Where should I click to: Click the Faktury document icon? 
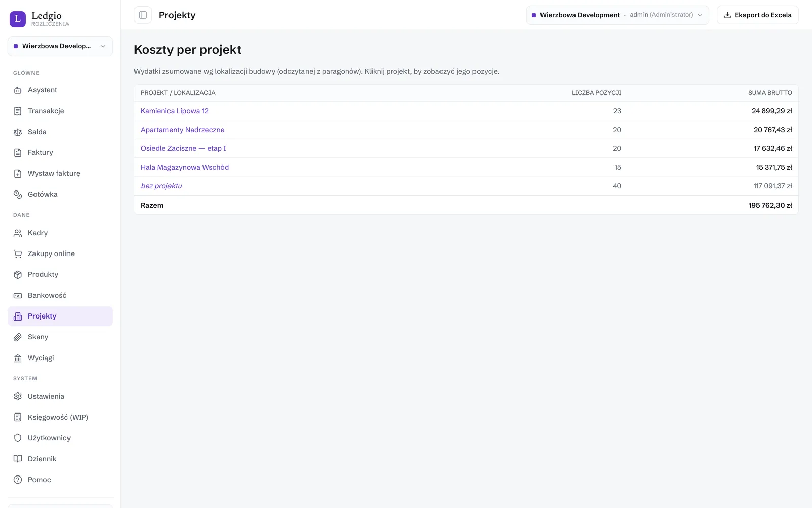[18, 153]
